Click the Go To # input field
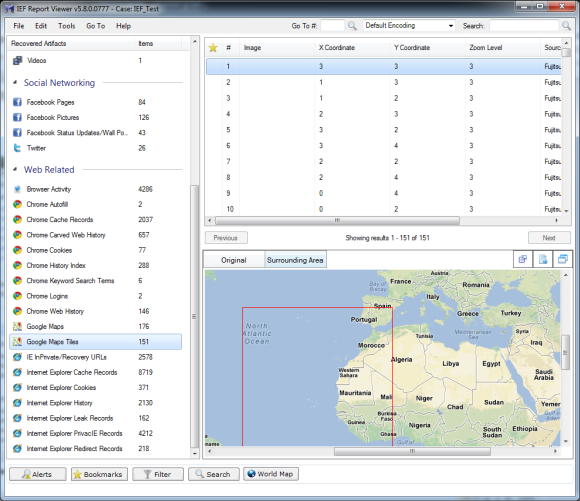Image resolution: width=580 pixels, height=501 pixels. coord(332,26)
